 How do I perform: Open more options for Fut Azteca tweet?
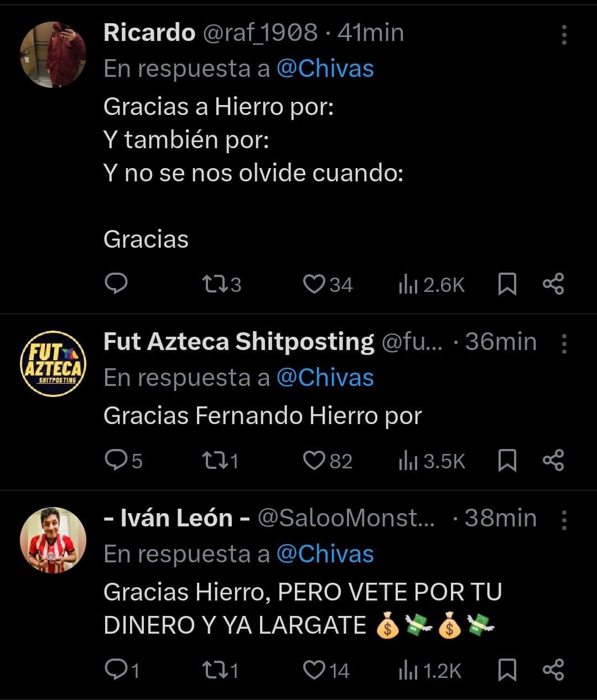(x=564, y=343)
